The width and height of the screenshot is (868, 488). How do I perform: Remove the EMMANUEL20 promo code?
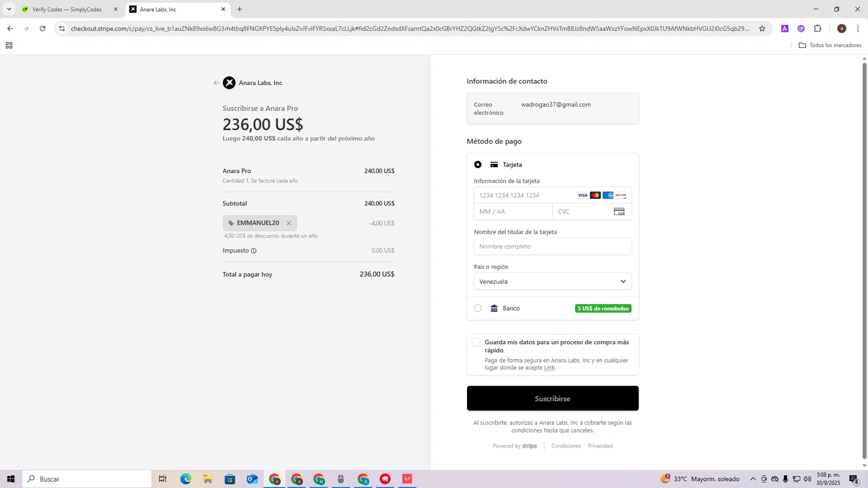[289, 223]
